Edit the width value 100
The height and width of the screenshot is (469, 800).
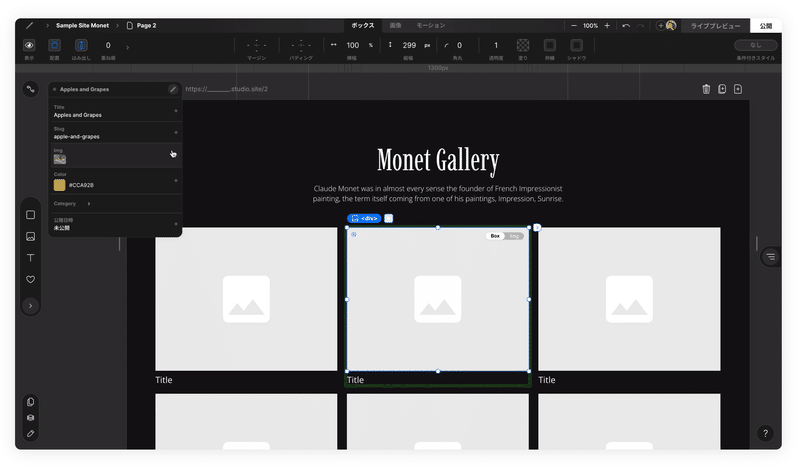click(x=353, y=45)
